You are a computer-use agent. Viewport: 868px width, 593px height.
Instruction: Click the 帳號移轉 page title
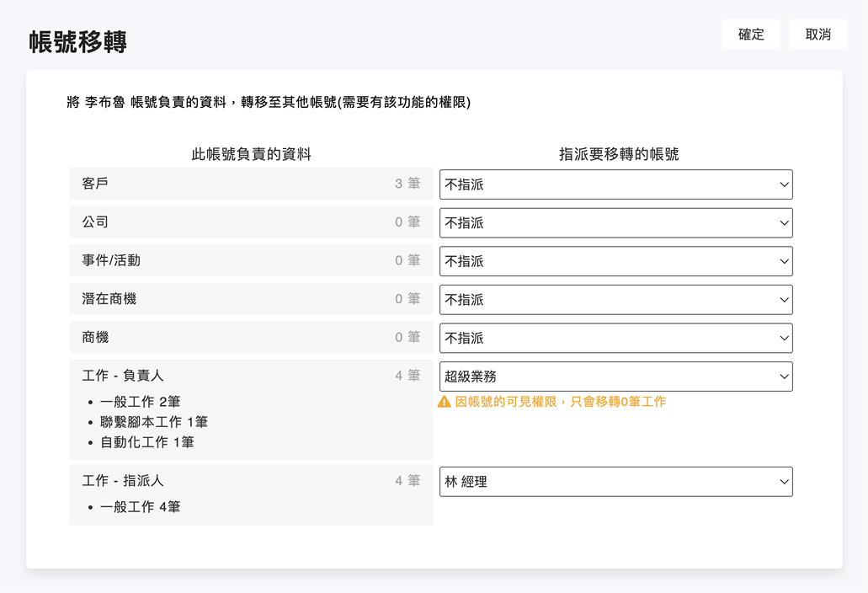click(77, 42)
